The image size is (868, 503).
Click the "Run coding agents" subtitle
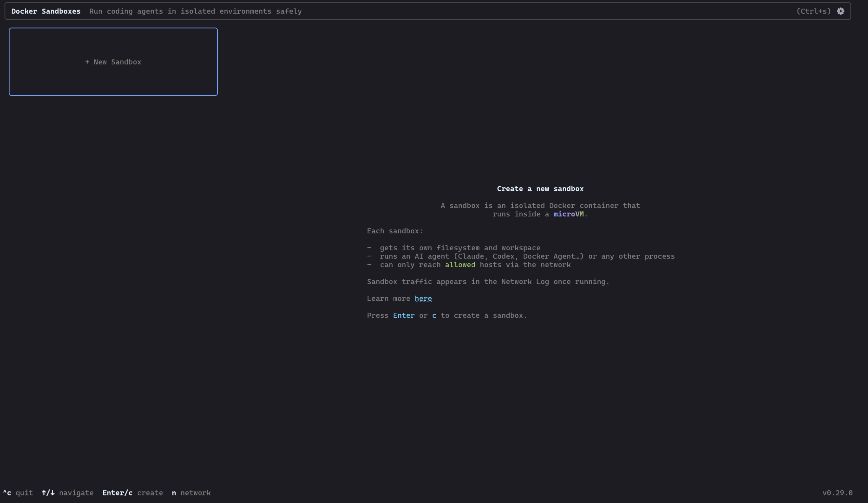(195, 11)
